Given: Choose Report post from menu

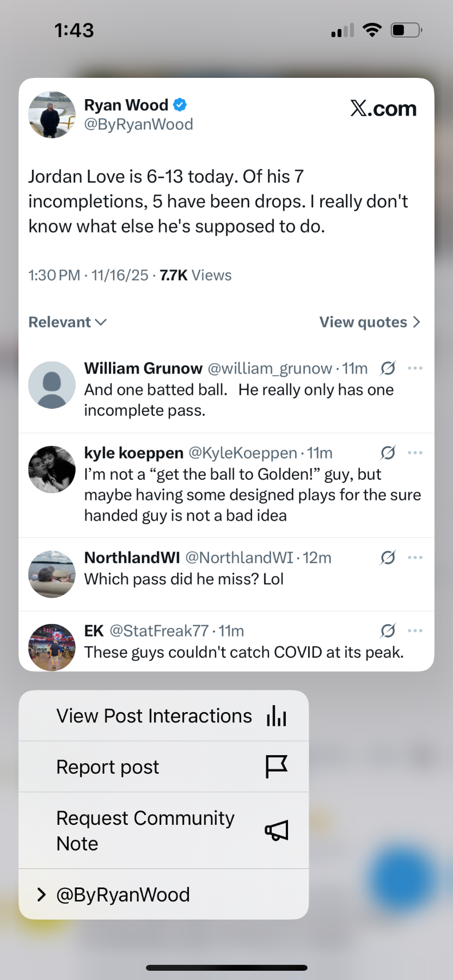Looking at the screenshot, I should [x=163, y=767].
